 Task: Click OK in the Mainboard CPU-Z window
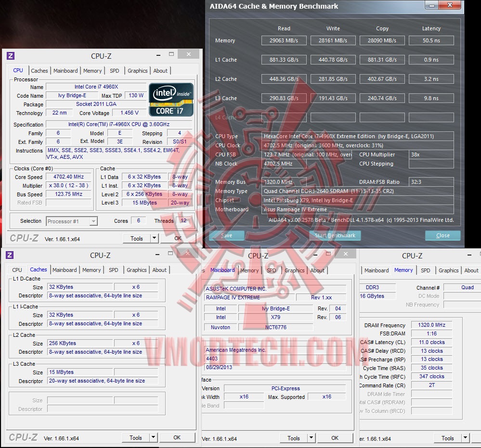pos(335,438)
